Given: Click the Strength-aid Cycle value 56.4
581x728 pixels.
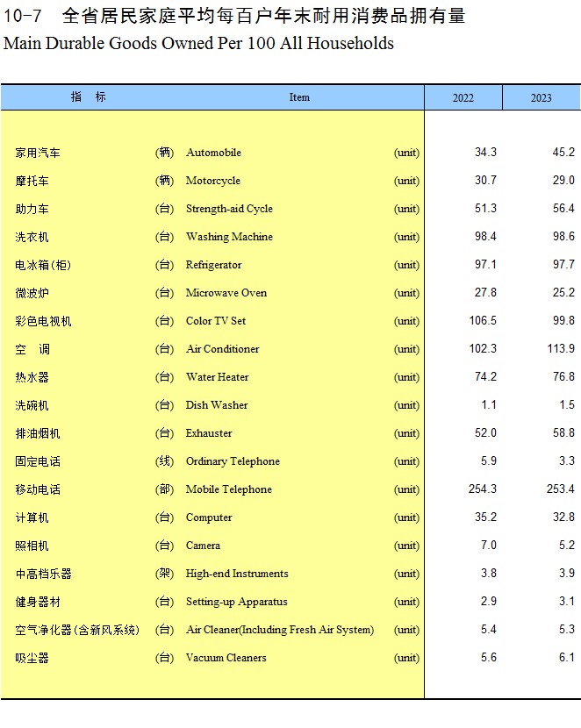Looking at the screenshot, I should coord(563,208).
